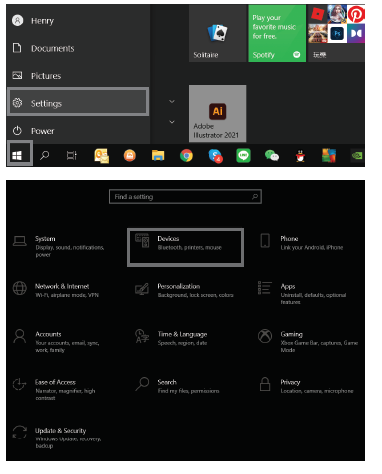Launch Outlook from the taskbar

(101, 156)
